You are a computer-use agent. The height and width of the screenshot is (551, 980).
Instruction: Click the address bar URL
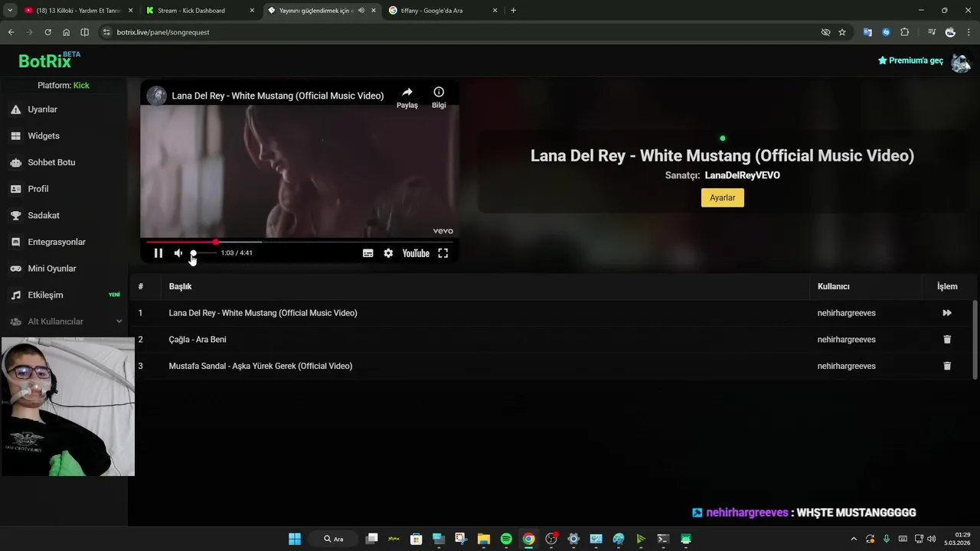(x=163, y=32)
